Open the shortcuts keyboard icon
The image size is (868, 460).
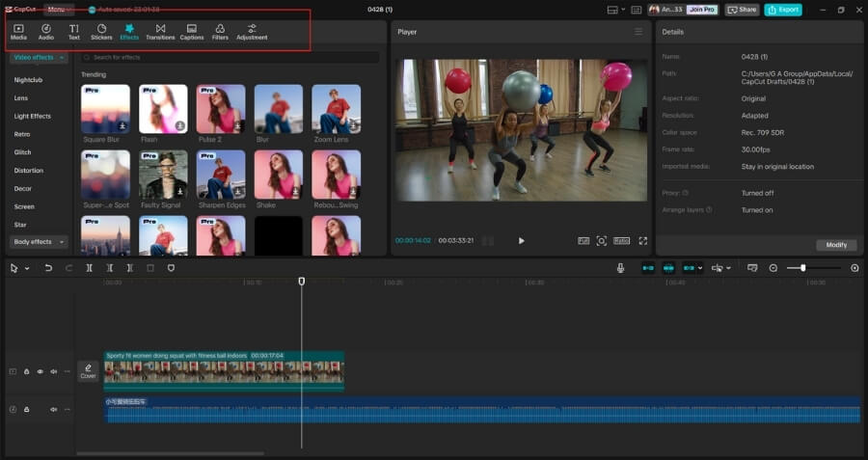pos(637,10)
